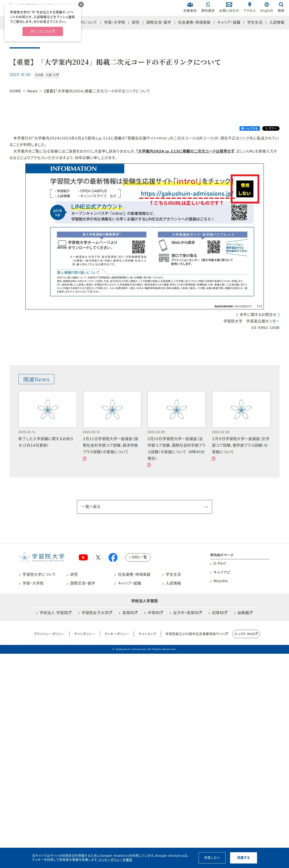Viewport: 289px width, 868px height.
Task: Post the article on X ポスト
Action: (271, 128)
